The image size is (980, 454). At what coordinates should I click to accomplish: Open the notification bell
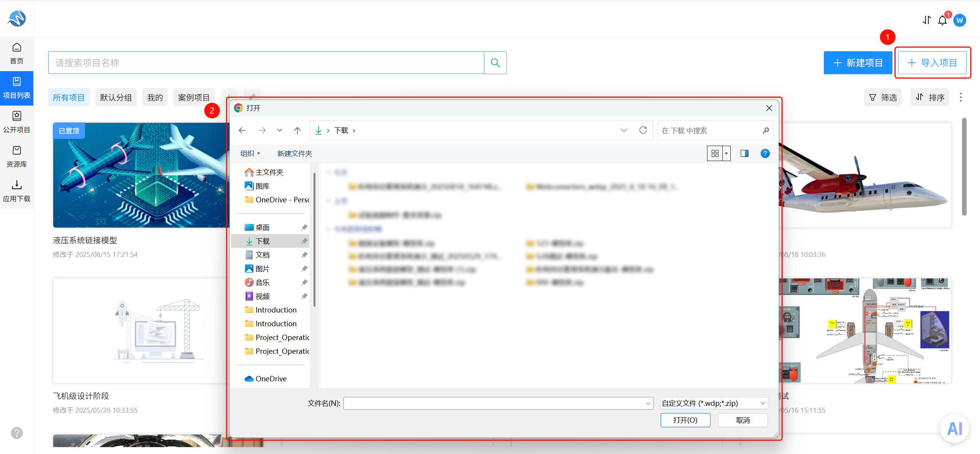942,20
